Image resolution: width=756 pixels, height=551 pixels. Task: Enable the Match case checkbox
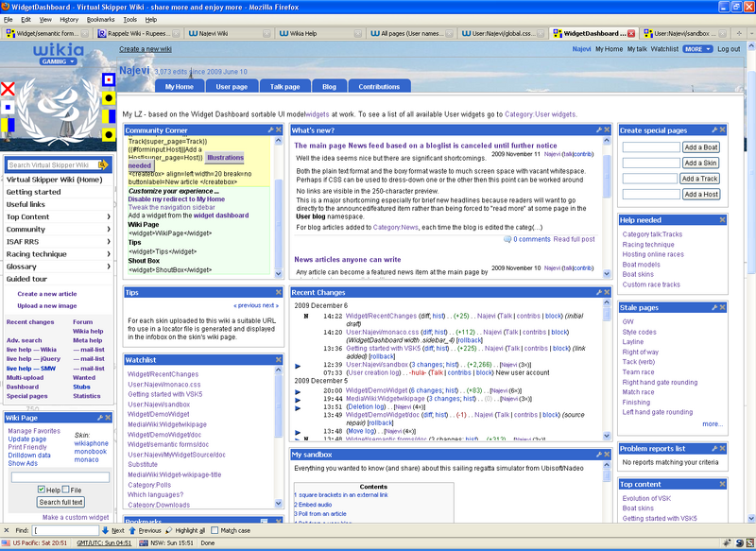click(x=215, y=530)
